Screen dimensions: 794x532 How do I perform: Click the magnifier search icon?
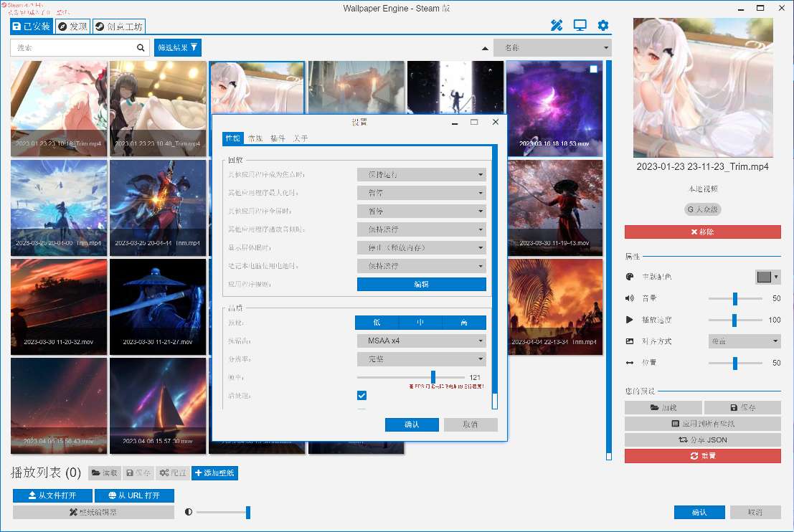141,47
